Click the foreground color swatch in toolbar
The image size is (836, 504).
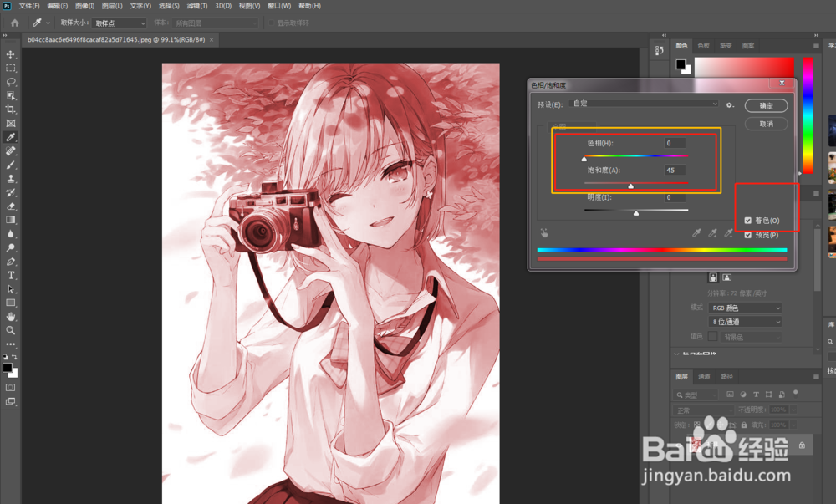8,368
